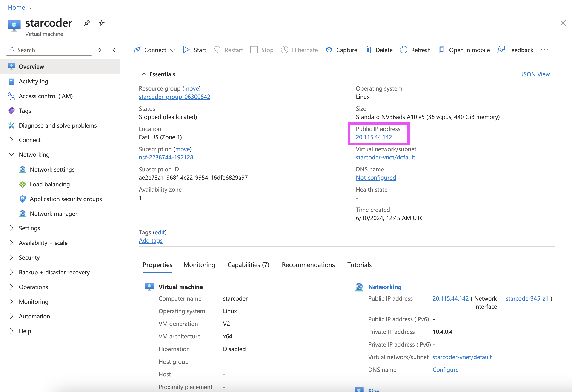The image size is (572, 392).
Task: Click the Capture toolbar icon
Action: (x=329, y=50)
